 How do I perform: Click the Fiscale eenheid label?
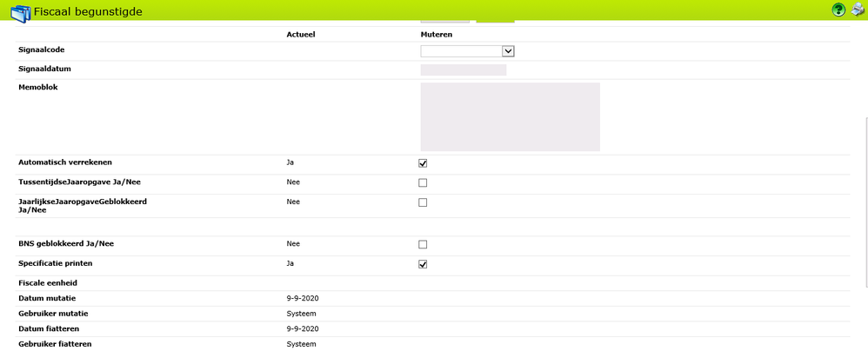coord(48,283)
